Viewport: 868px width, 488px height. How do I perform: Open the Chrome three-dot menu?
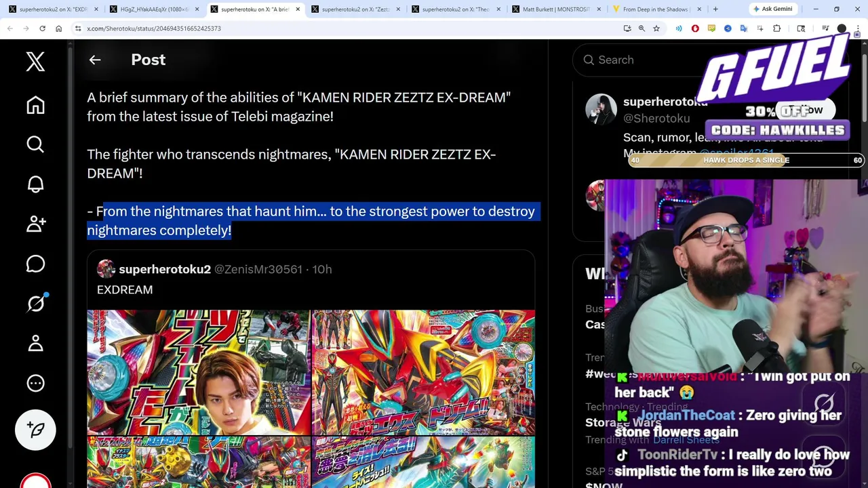858,28
